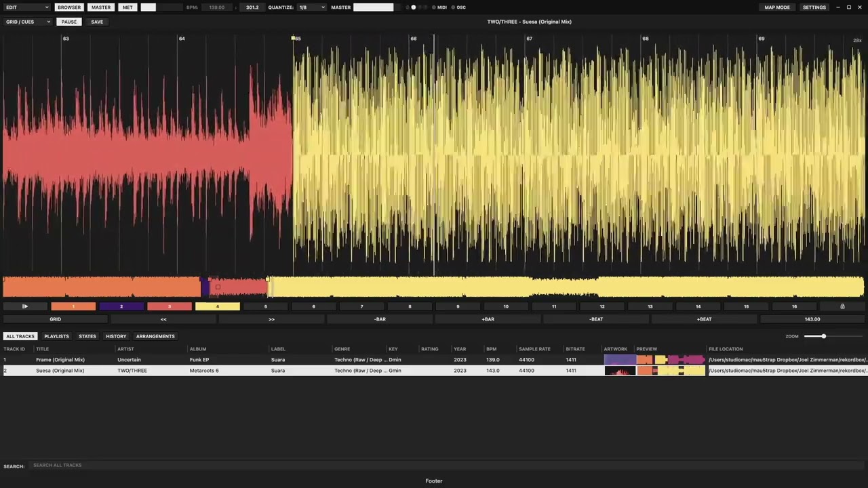
Task: Select empty cue pad 7
Action: [x=361, y=306]
